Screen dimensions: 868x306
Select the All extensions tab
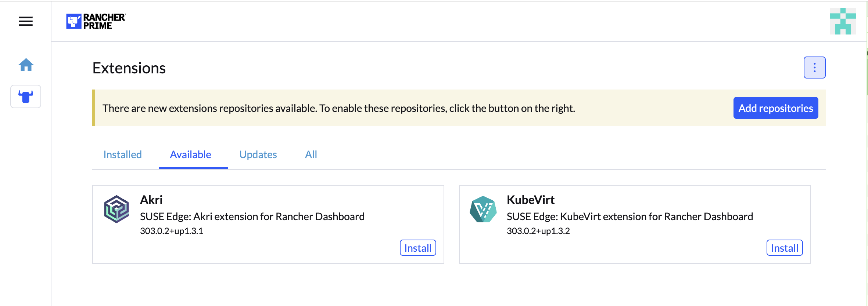pyautogui.click(x=311, y=154)
